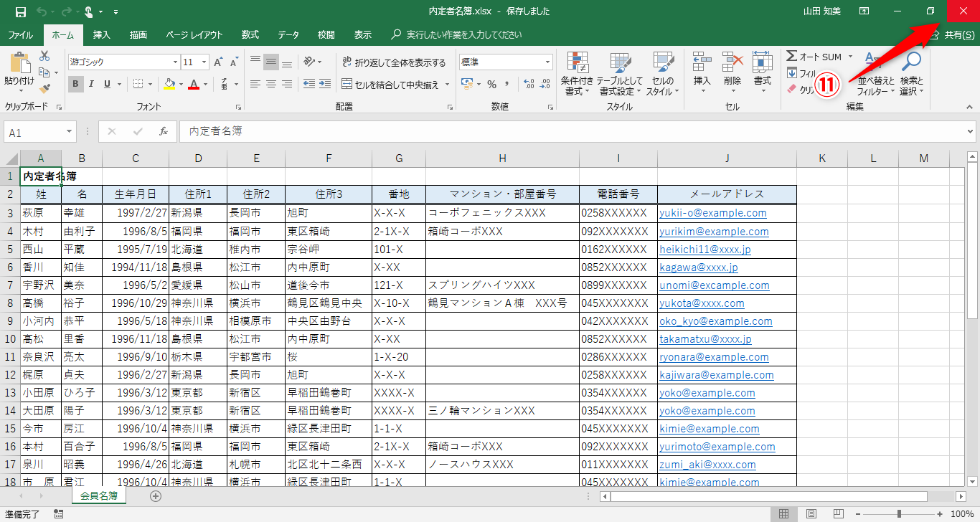Toggle wrap text (折り返して全体を表示する)
The height and width of the screenshot is (522, 980).
[393, 62]
